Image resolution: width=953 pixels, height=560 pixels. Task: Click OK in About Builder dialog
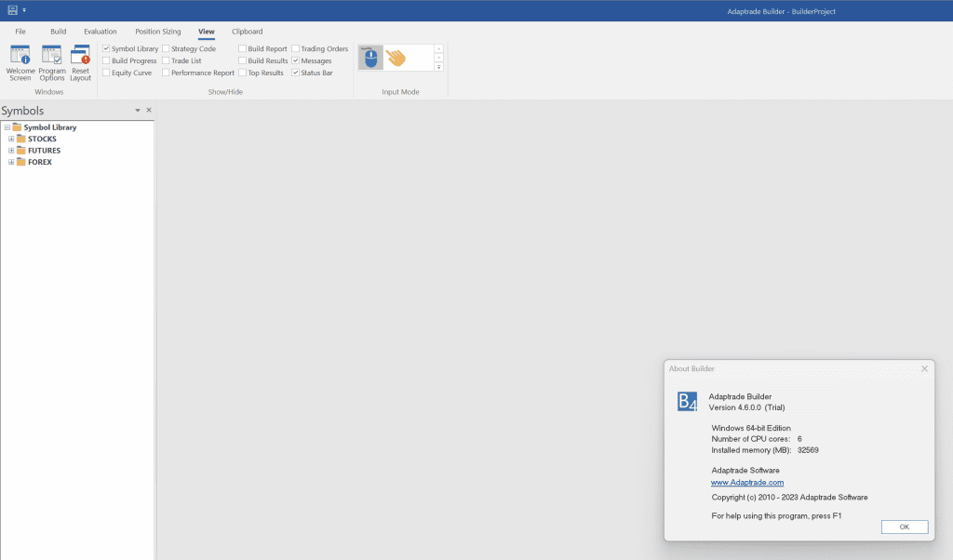(x=904, y=527)
